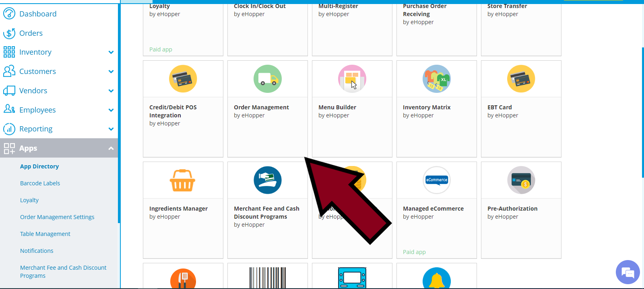
Task: Click the Clock In/Clock Out card title
Action: (260, 6)
